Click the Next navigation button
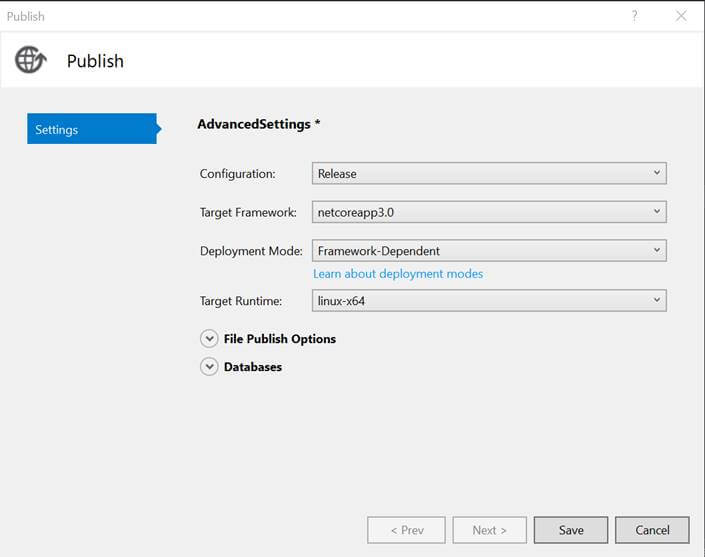This screenshot has width=705, height=557. [489, 530]
